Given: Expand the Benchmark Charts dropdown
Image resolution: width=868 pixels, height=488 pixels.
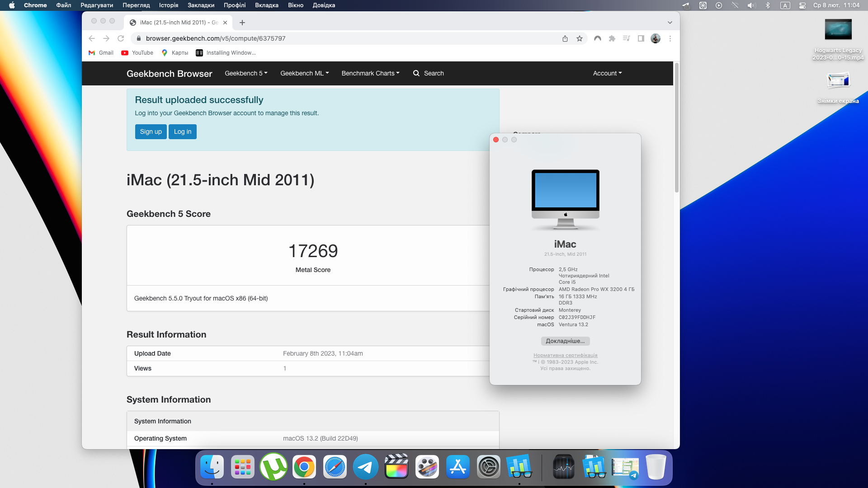Looking at the screenshot, I should [370, 73].
